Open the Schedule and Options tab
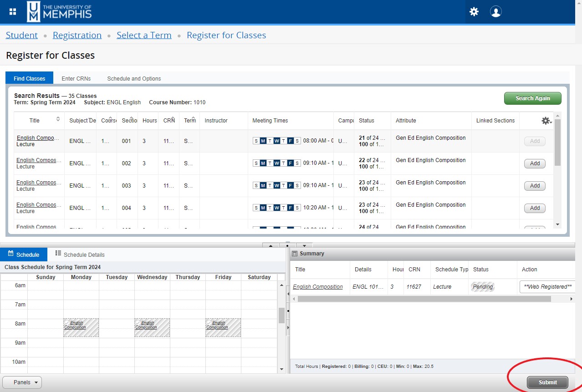 [x=134, y=78]
